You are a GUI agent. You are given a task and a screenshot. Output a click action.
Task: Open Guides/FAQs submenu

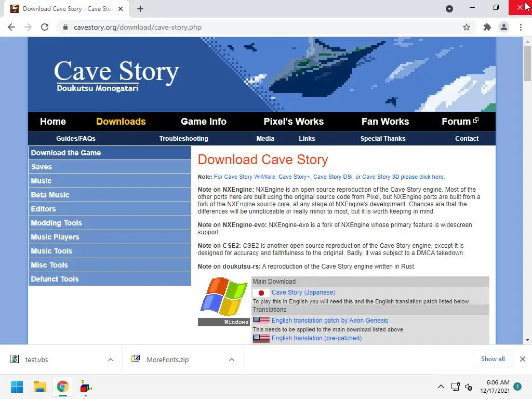pos(76,138)
